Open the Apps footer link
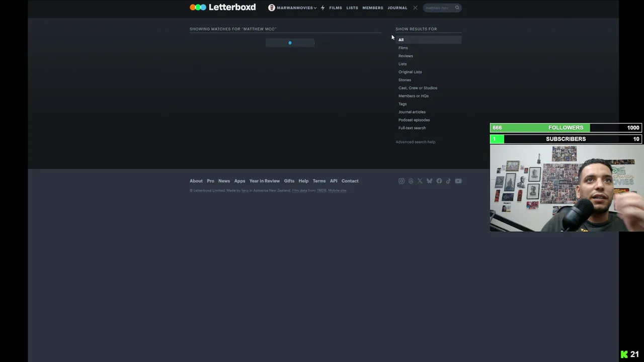The height and width of the screenshot is (362, 644). 239,181
